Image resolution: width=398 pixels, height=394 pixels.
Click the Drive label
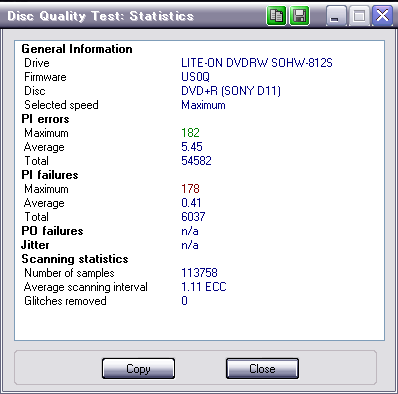click(x=37, y=63)
